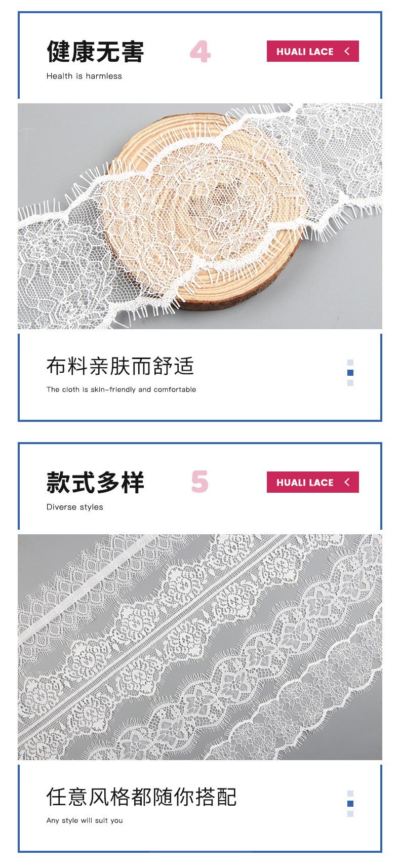Click the chevron arrow on section 5 badge
The width and height of the screenshot is (400, 868).
[x=347, y=482]
